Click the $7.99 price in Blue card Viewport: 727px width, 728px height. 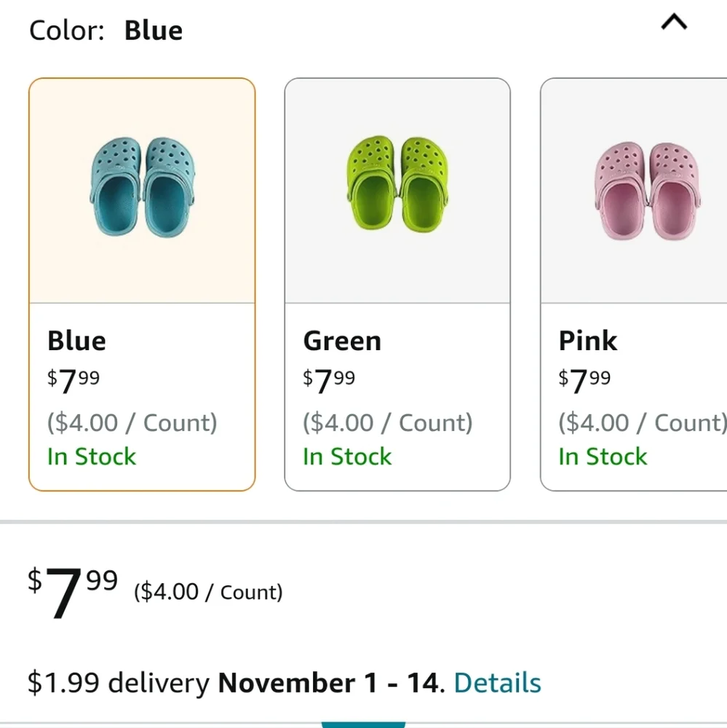tap(74, 380)
